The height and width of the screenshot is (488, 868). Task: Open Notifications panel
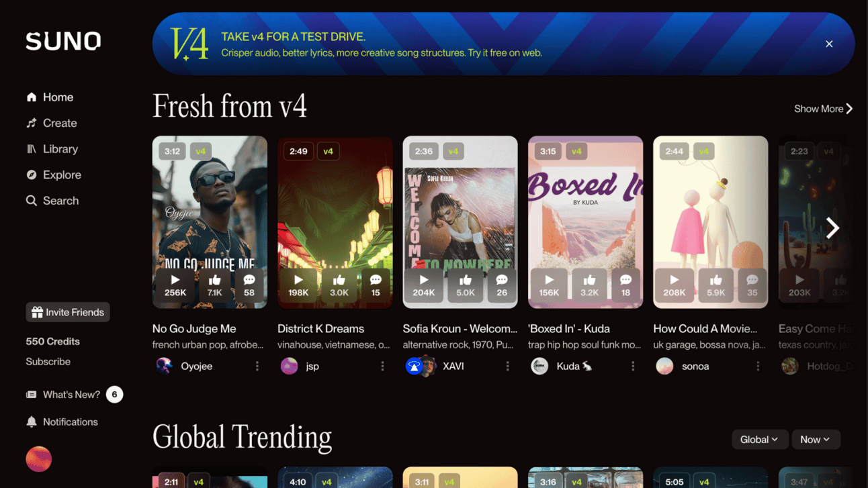[x=62, y=422]
